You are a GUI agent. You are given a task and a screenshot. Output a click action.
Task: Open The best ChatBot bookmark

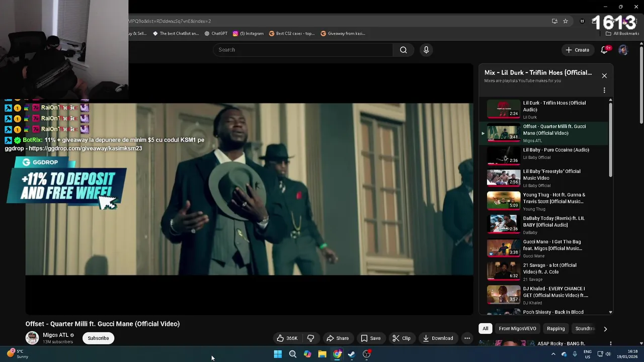(x=176, y=34)
